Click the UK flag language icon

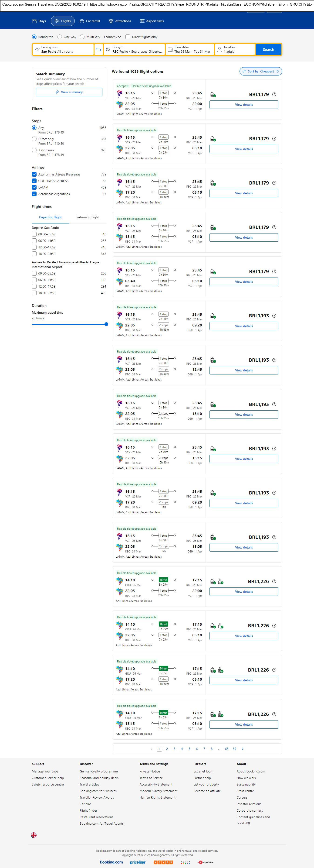pyautogui.click(x=34, y=835)
